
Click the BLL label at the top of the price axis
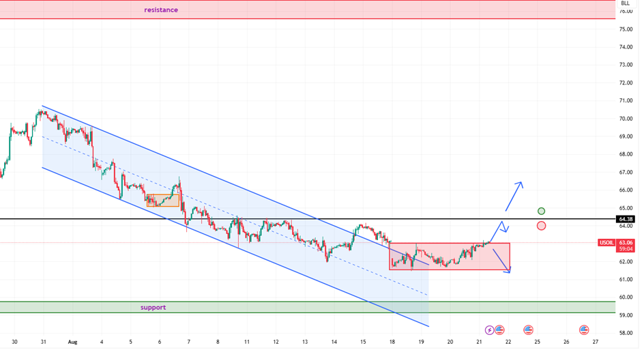tap(625, 3)
